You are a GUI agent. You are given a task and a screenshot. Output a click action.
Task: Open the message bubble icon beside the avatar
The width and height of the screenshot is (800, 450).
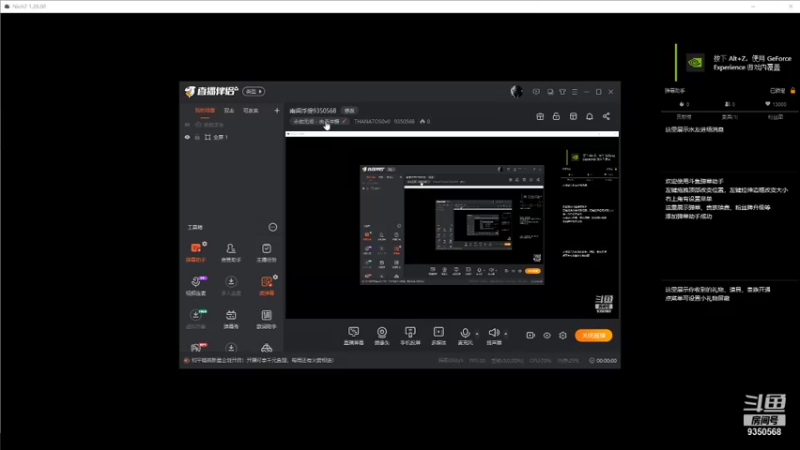click(536, 92)
